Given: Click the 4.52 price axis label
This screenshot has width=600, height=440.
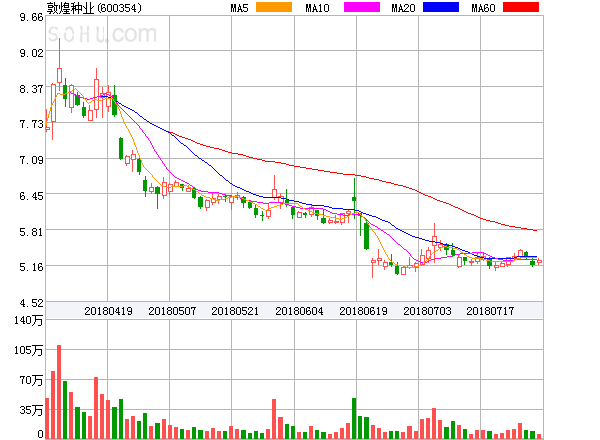Looking at the screenshot, I should (31, 303).
